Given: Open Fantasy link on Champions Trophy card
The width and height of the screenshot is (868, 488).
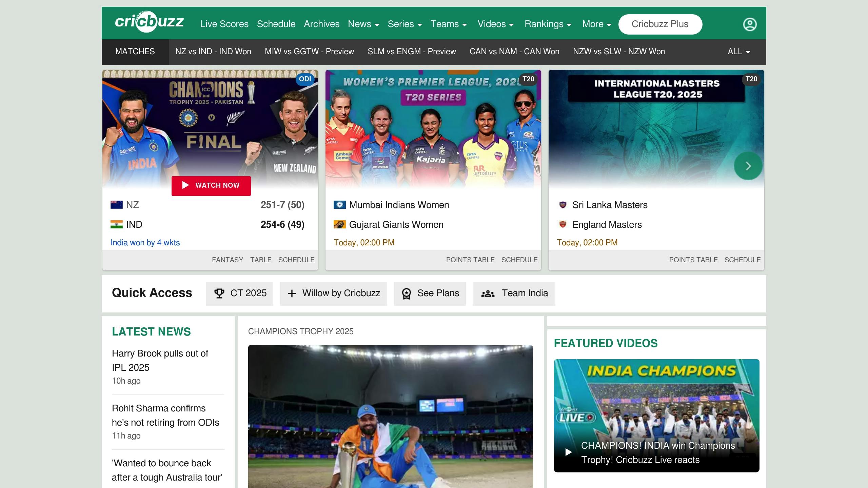Looking at the screenshot, I should [227, 260].
